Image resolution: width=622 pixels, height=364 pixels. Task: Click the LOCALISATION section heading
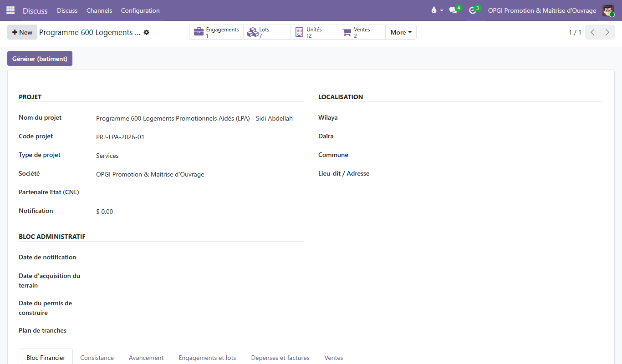tap(341, 97)
